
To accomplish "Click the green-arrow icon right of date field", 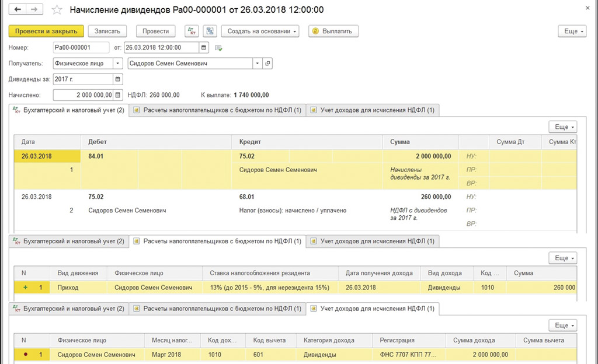I will coord(218,48).
